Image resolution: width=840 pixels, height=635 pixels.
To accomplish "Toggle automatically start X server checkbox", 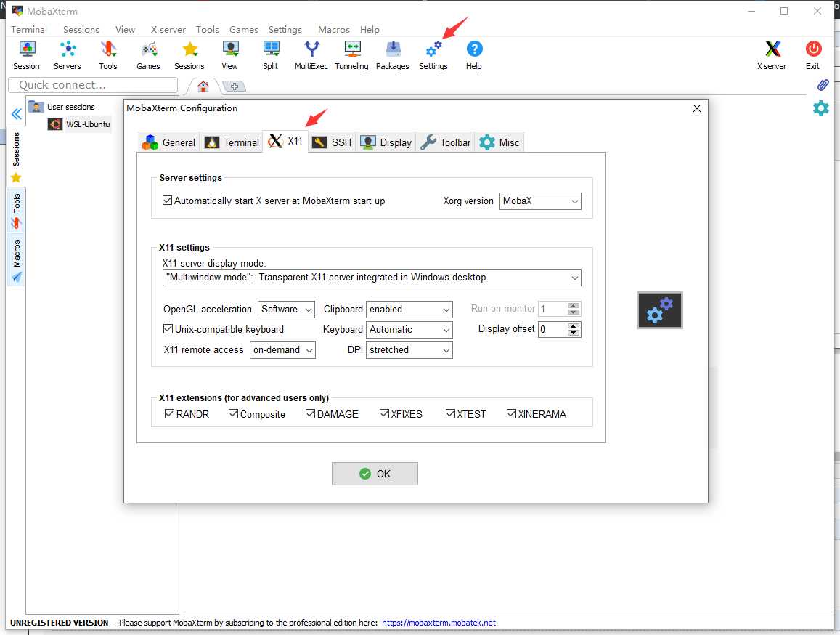I will tap(168, 201).
